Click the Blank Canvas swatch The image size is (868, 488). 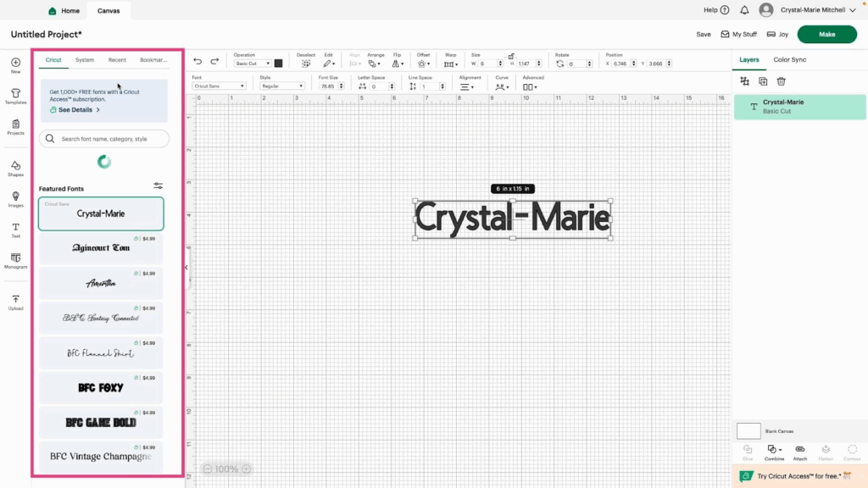coord(748,431)
